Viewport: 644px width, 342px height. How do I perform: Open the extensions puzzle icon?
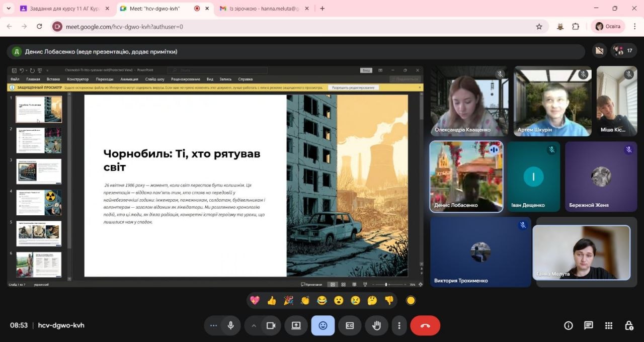point(576,27)
